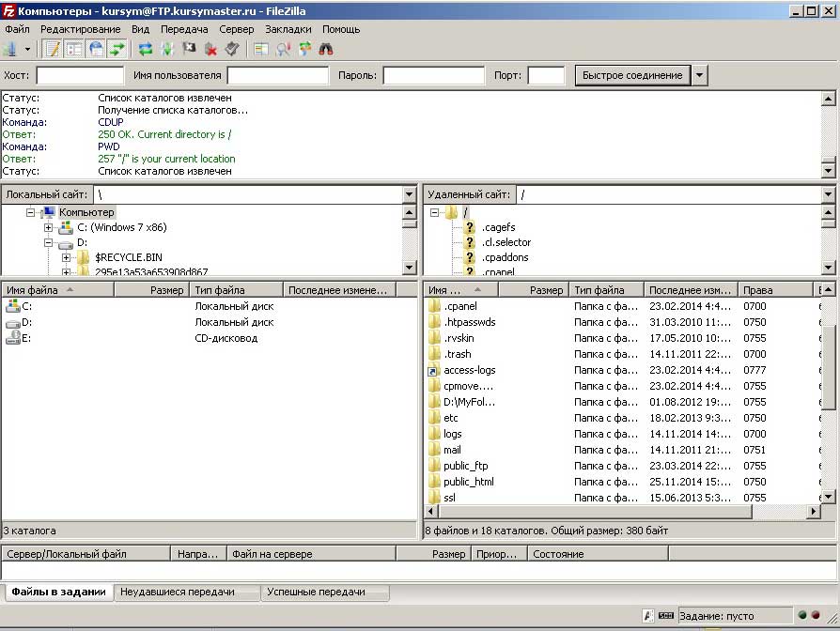Click the green activity LED in status bar

(x=802, y=615)
